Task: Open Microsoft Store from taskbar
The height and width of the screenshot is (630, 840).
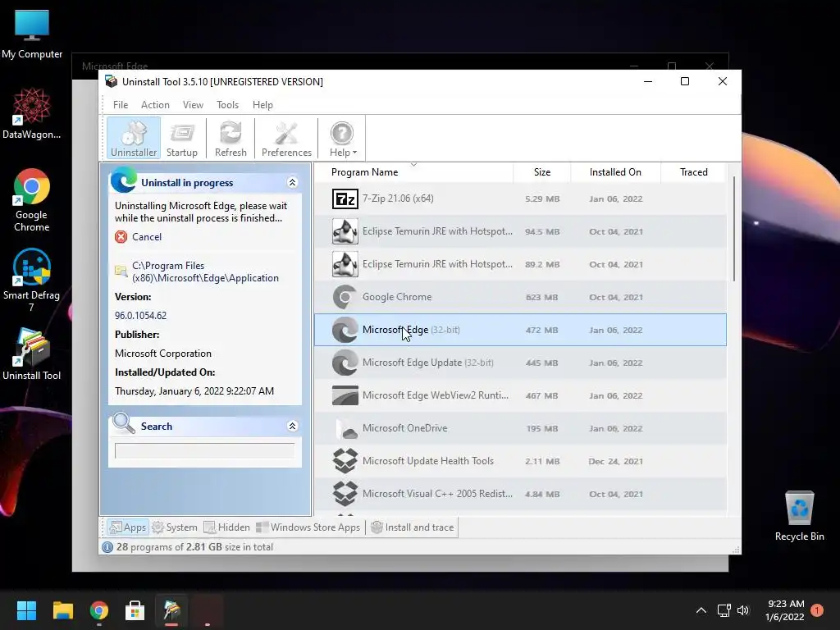Action: click(135, 610)
